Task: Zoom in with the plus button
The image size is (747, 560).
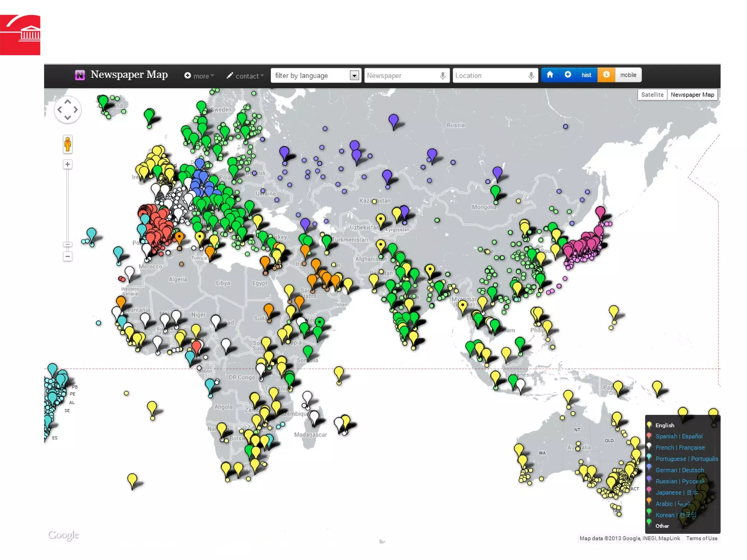Action: pos(67,164)
